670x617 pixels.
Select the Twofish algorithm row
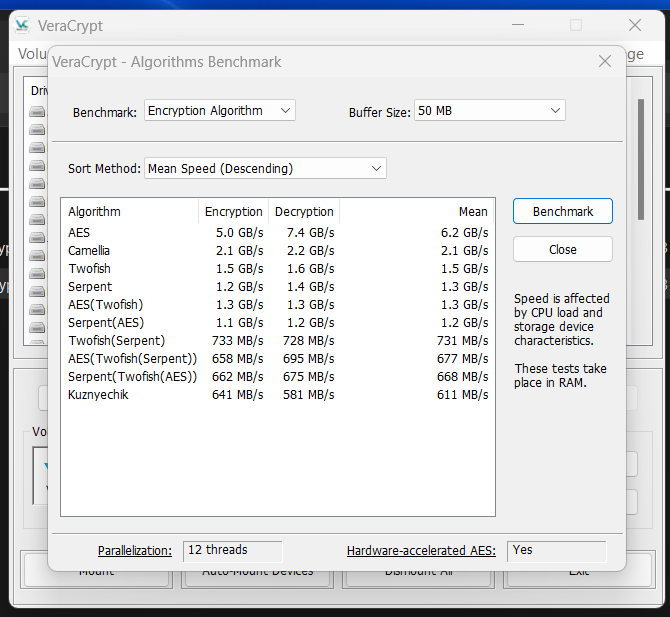pos(278,269)
